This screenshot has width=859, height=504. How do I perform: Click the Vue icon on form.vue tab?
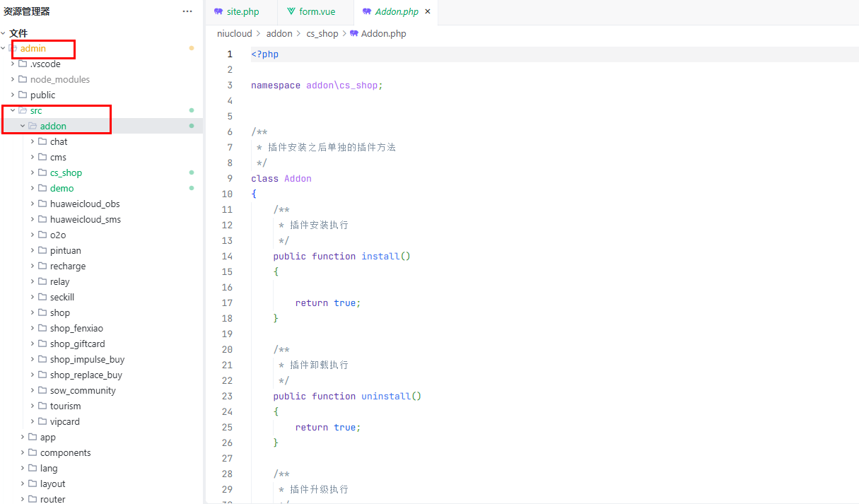(291, 12)
